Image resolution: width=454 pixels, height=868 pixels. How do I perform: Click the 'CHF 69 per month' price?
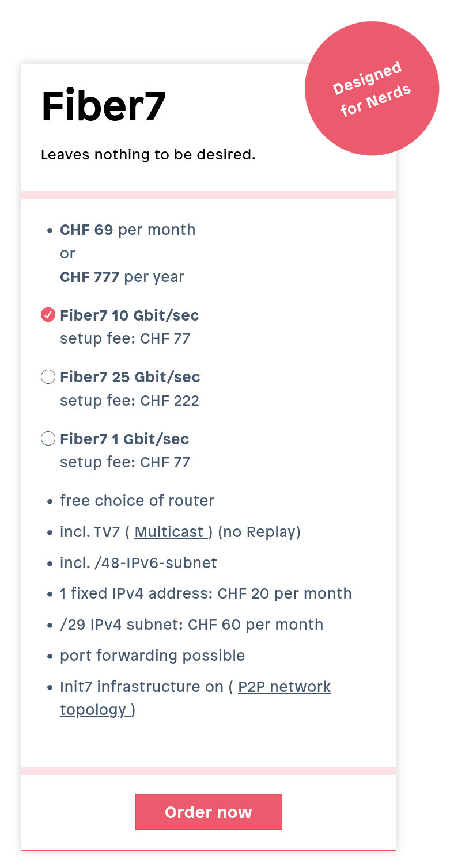click(x=127, y=230)
